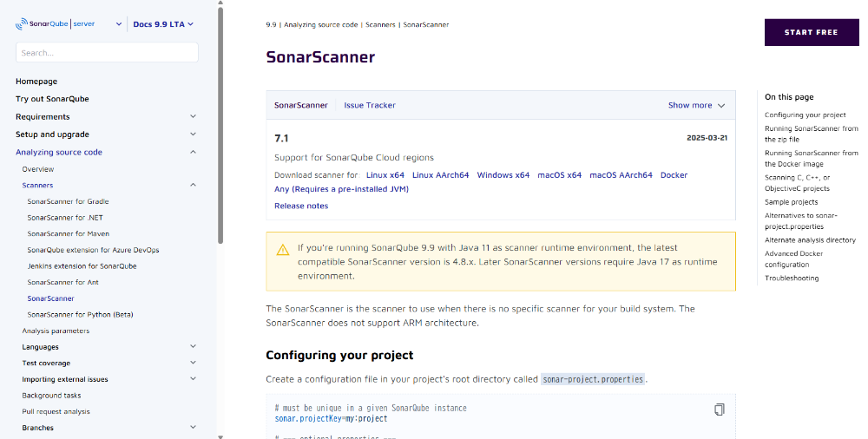
Task: Open the SonarQube server product dropdown
Action: click(x=118, y=23)
